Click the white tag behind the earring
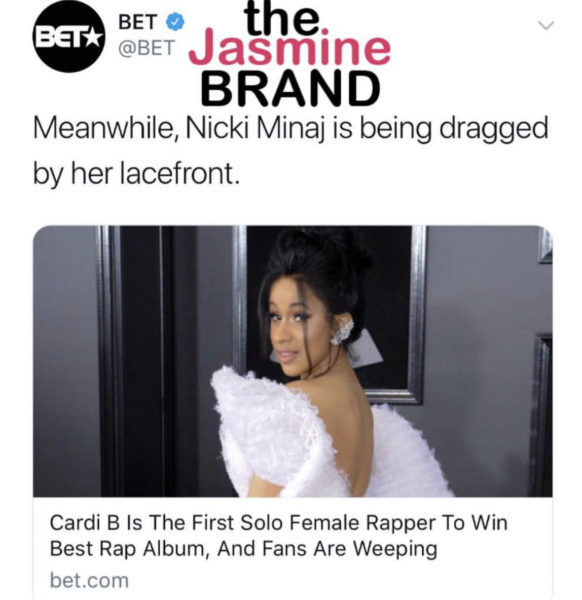Viewport: 582px width, 600px height. tap(366, 350)
